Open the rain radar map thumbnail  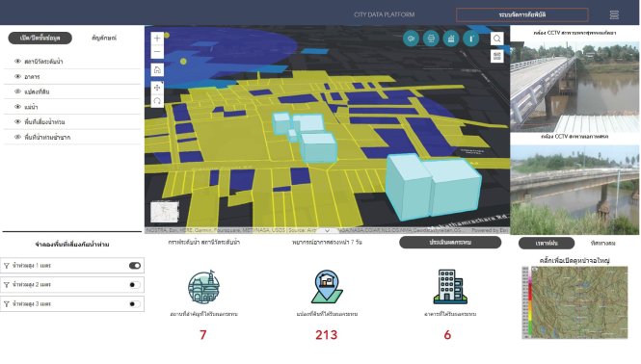(574, 302)
